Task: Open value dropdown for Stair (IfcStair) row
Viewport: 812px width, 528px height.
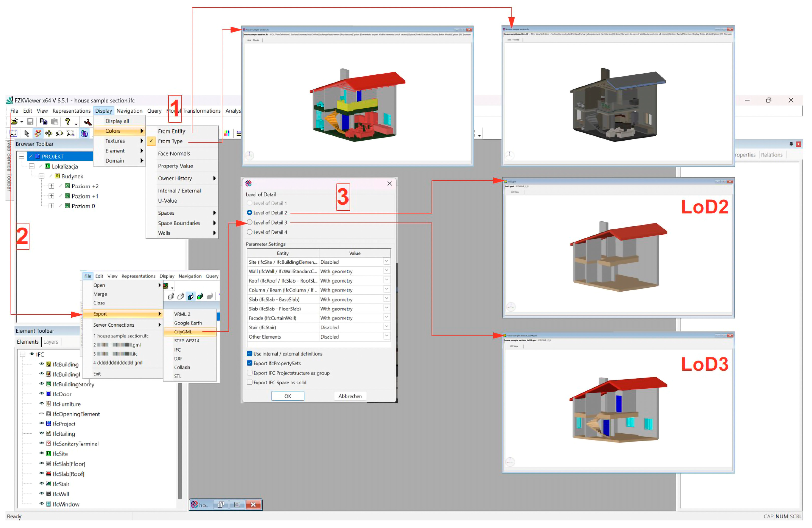Action: 387,327
